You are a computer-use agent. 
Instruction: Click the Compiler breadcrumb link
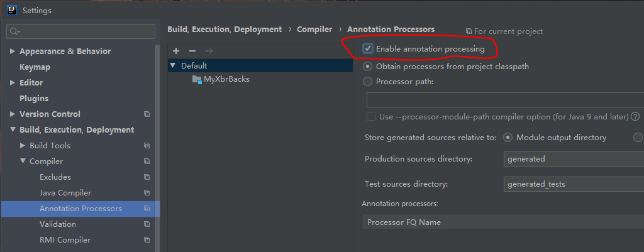coord(314,30)
